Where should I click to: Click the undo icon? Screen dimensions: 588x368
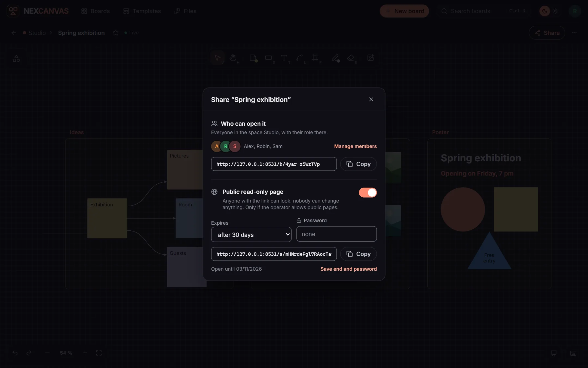[x=15, y=353]
